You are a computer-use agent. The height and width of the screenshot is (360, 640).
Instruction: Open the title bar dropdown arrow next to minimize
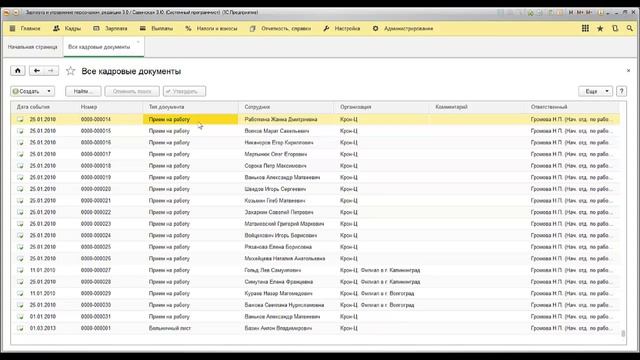[608, 13]
